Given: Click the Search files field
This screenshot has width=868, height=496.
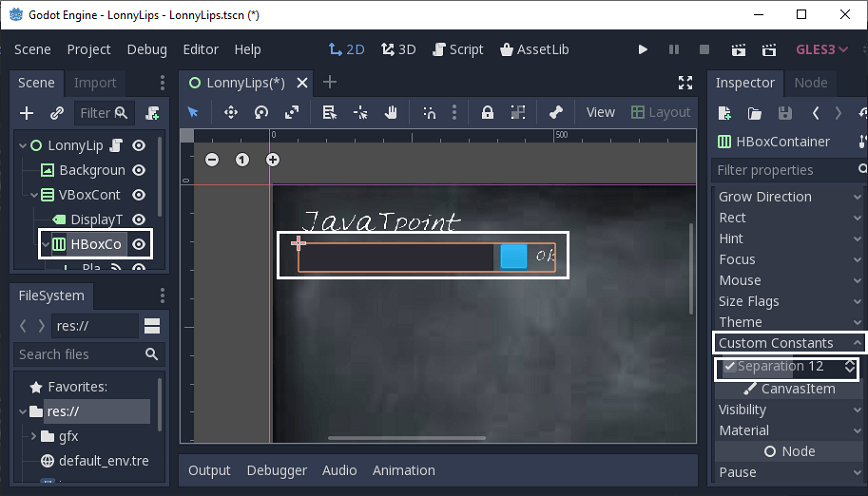Looking at the screenshot, I should [x=89, y=354].
